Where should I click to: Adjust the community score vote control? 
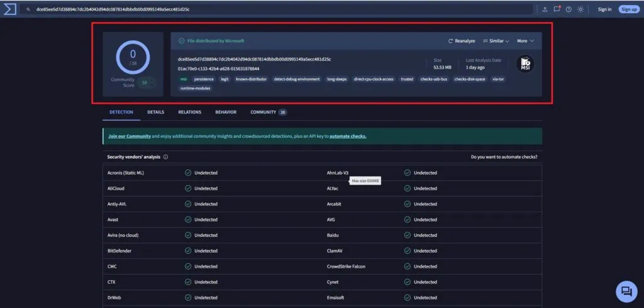(x=147, y=83)
